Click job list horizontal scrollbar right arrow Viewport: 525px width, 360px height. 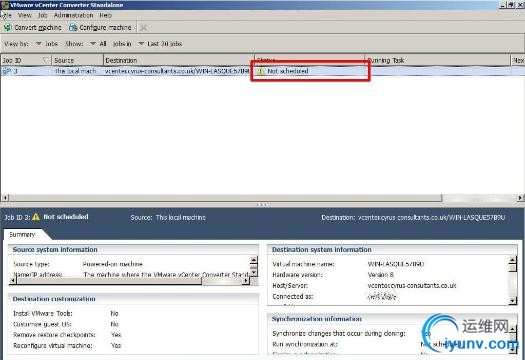pyautogui.click(x=520, y=198)
